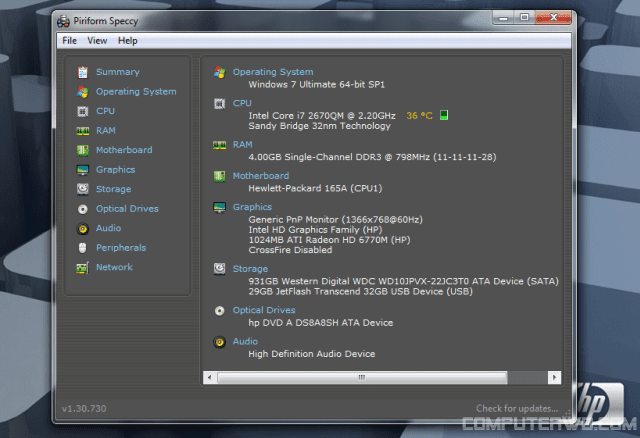Click the Network card icon in sidebar

click(83, 268)
